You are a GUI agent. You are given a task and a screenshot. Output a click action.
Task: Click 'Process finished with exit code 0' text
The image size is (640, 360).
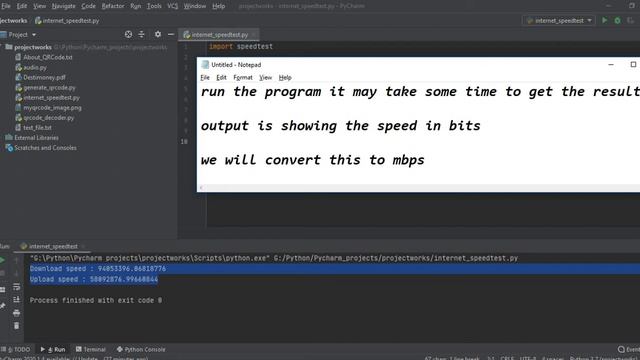coord(96,300)
